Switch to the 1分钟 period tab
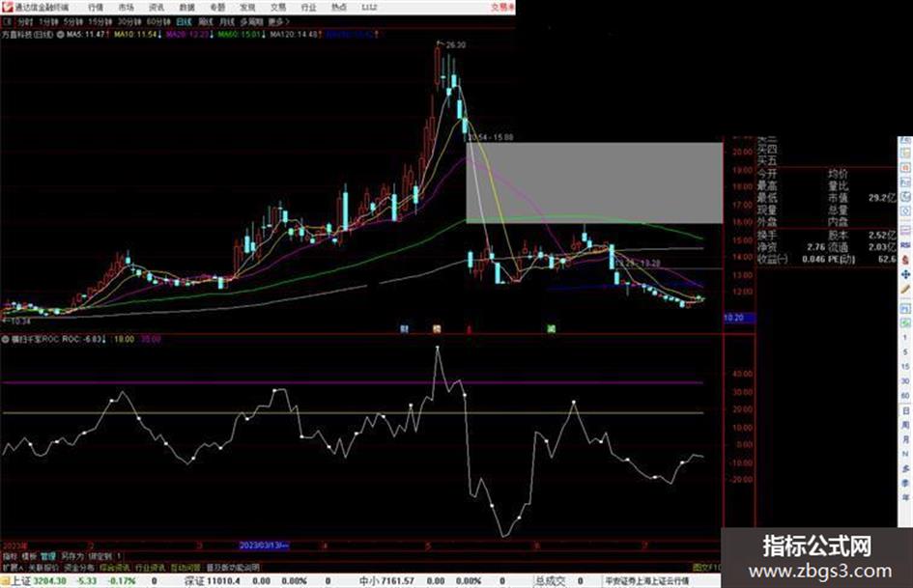913x588 pixels. [48, 21]
